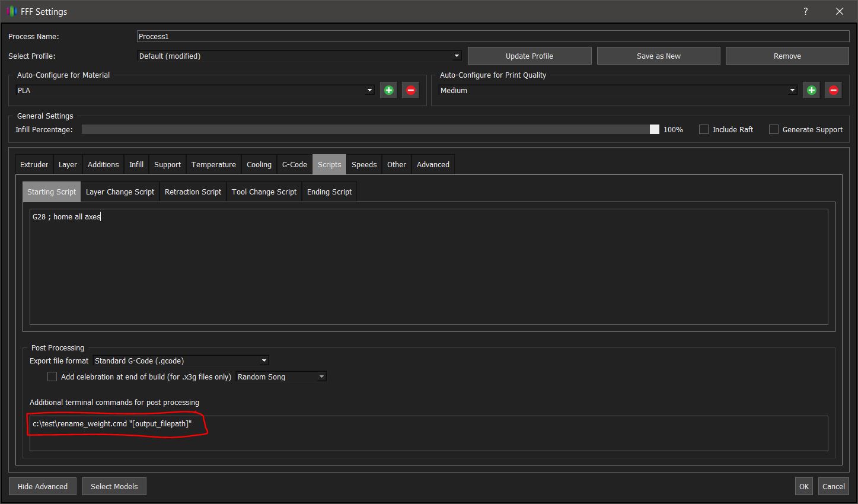Switch to the Temperature tab
858x504 pixels.
[x=213, y=164]
